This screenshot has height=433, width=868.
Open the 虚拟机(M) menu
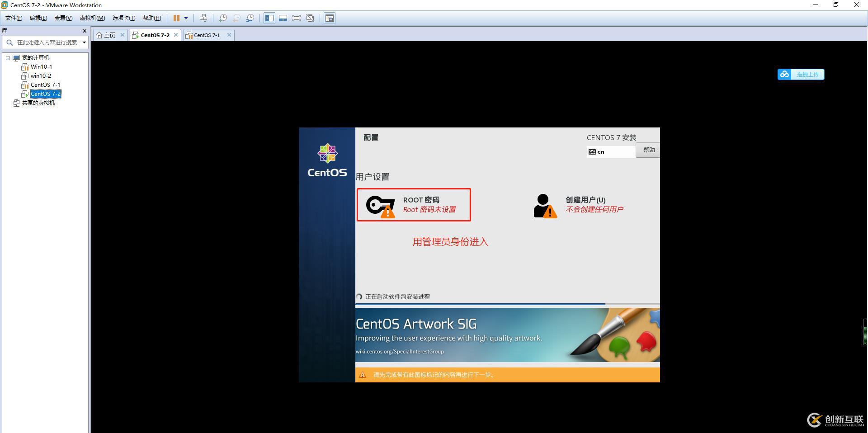pyautogui.click(x=92, y=18)
